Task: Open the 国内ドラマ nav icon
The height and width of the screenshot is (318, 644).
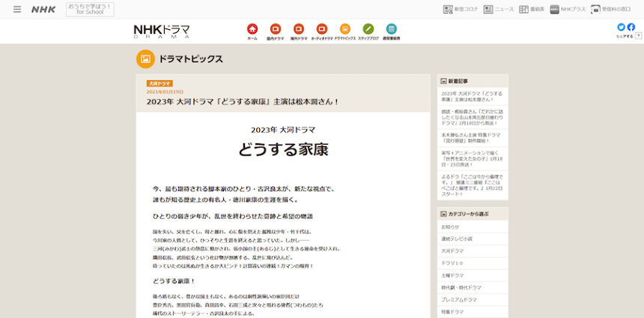Action: 275,31
